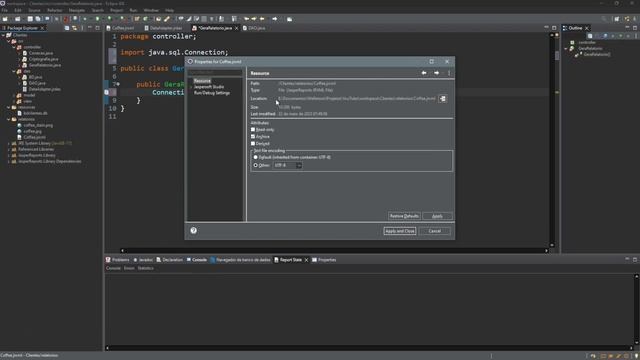Open the Edit menu
Viewport: 640px width, 360px height.
[x=18, y=10]
